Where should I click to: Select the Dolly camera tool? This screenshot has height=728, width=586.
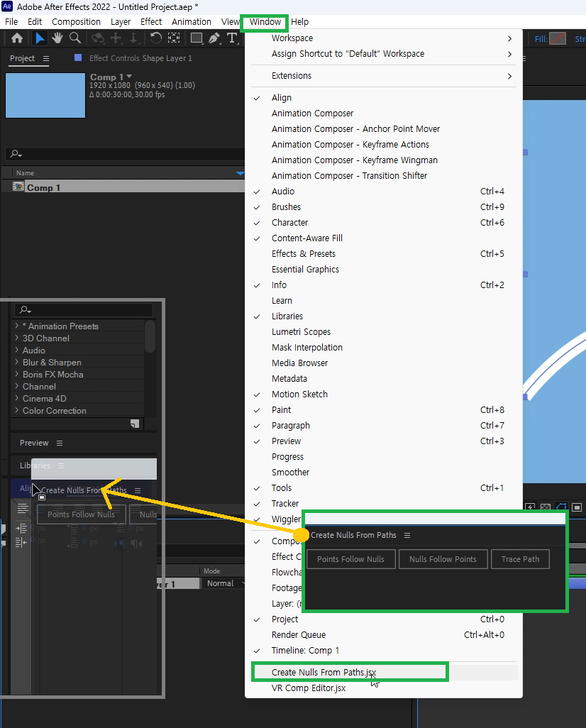point(133,38)
